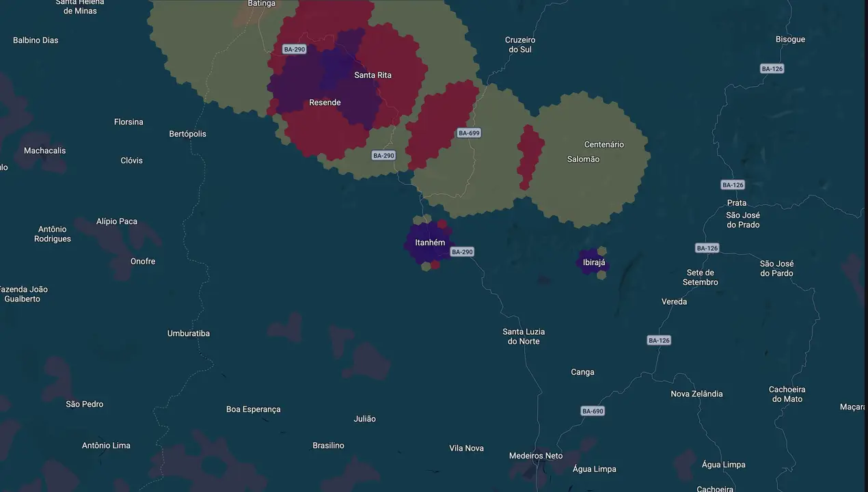Click the Machacalis label

point(45,151)
